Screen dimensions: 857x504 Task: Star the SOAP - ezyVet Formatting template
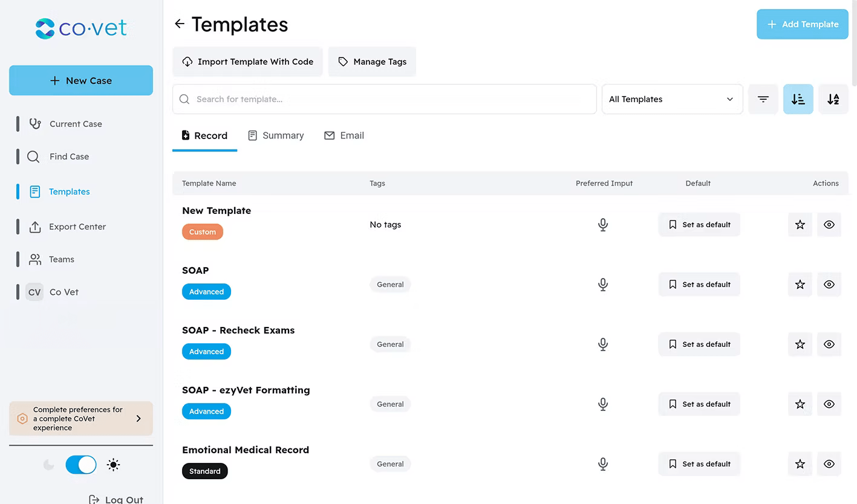pos(800,404)
